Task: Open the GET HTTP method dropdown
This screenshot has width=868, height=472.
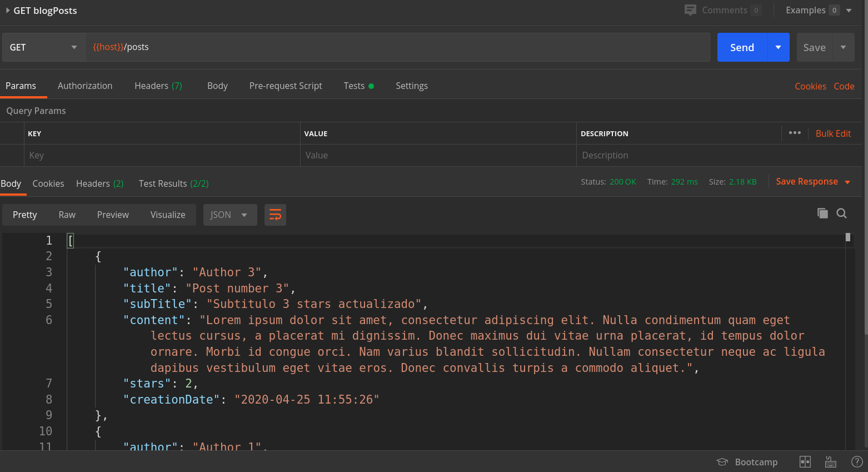Action: 43,47
